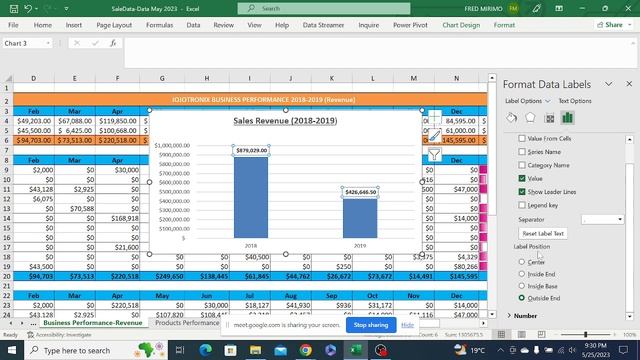Check the Series Name checkbox
This screenshot has height=360, width=640.
(522, 152)
